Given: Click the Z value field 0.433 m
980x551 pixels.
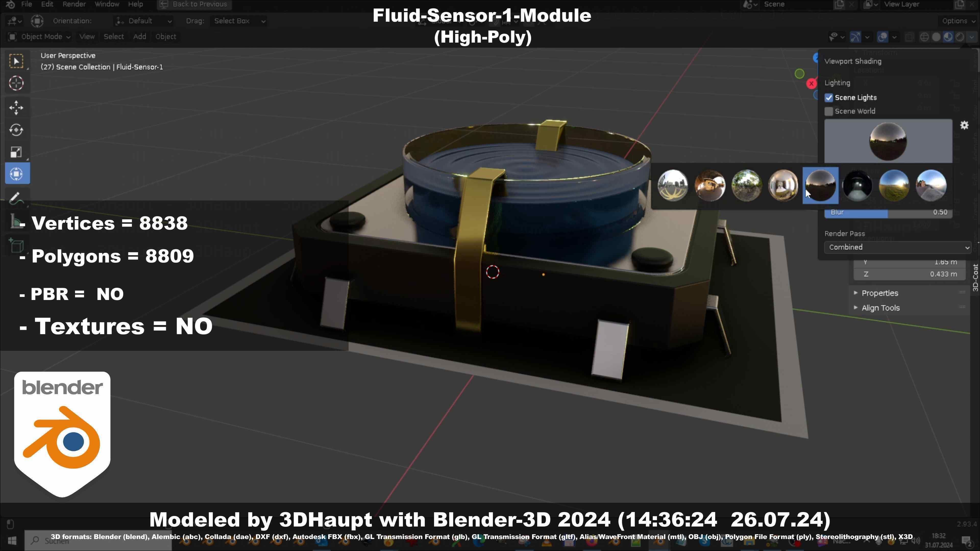Looking at the screenshot, I should (909, 274).
